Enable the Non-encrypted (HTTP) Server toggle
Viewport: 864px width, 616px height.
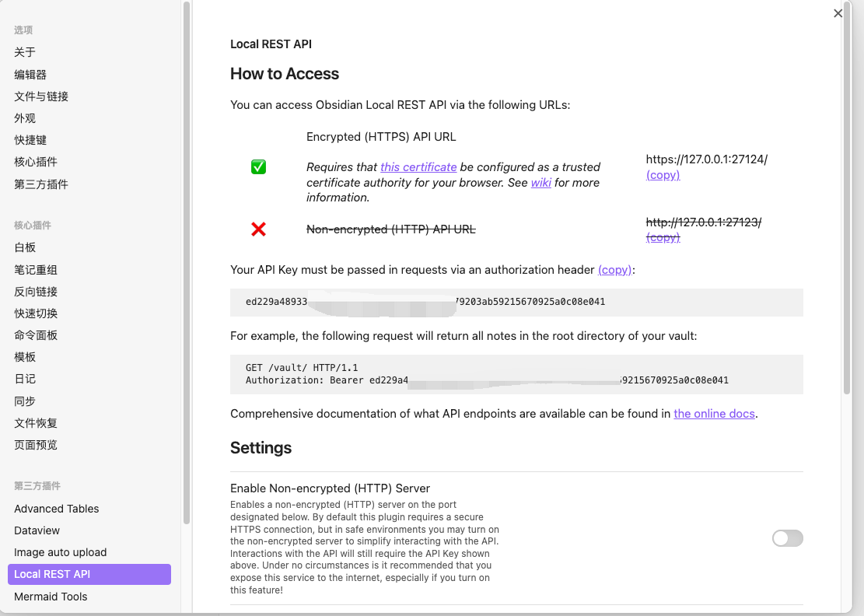coord(787,538)
